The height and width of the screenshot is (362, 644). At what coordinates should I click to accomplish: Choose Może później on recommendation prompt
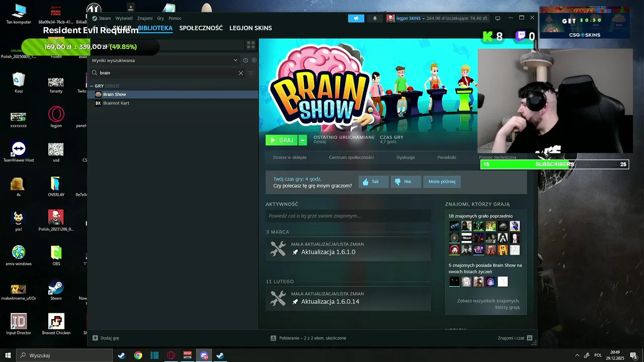click(442, 182)
